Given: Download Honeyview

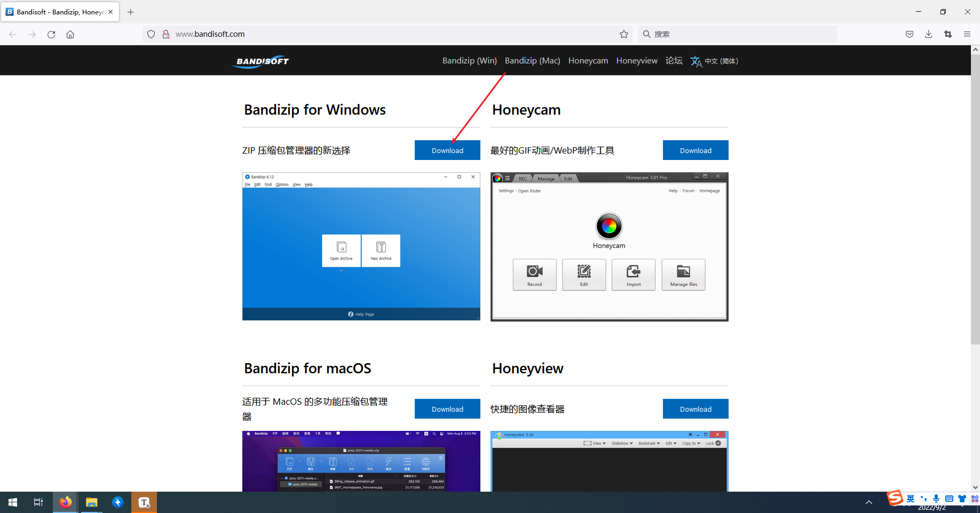Looking at the screenshot, I should point(696,409).
